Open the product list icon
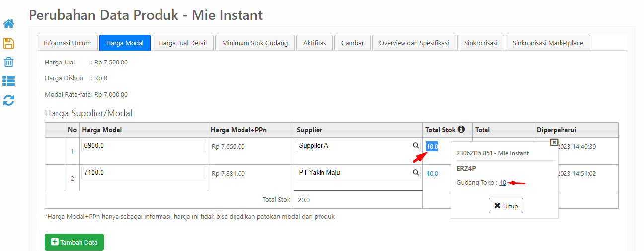The image size is (644, 251). [9, 81]
